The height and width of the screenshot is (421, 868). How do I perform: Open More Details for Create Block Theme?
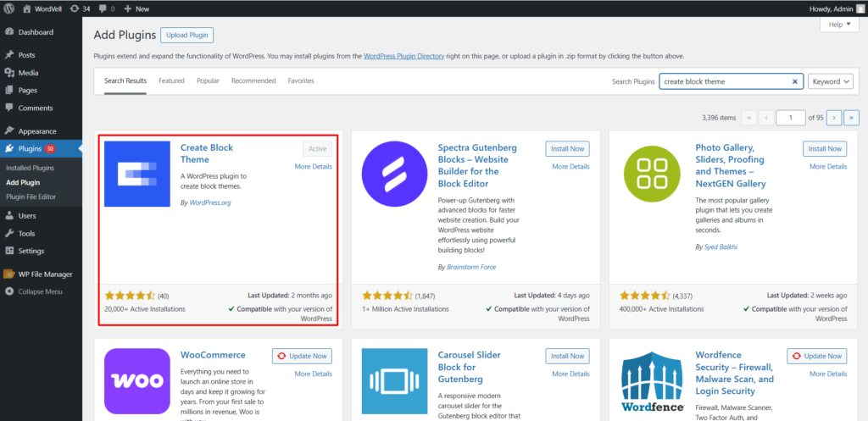pos(314,167)
